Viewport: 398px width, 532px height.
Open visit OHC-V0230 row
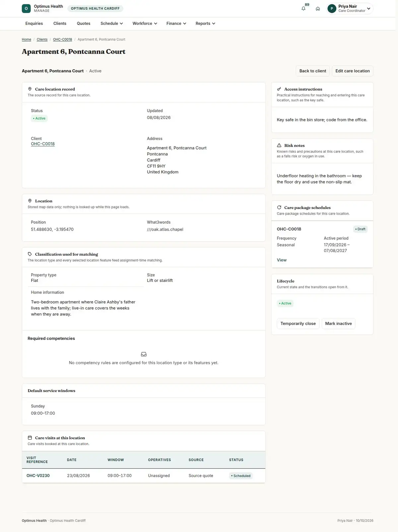click(x=144, y=476)
